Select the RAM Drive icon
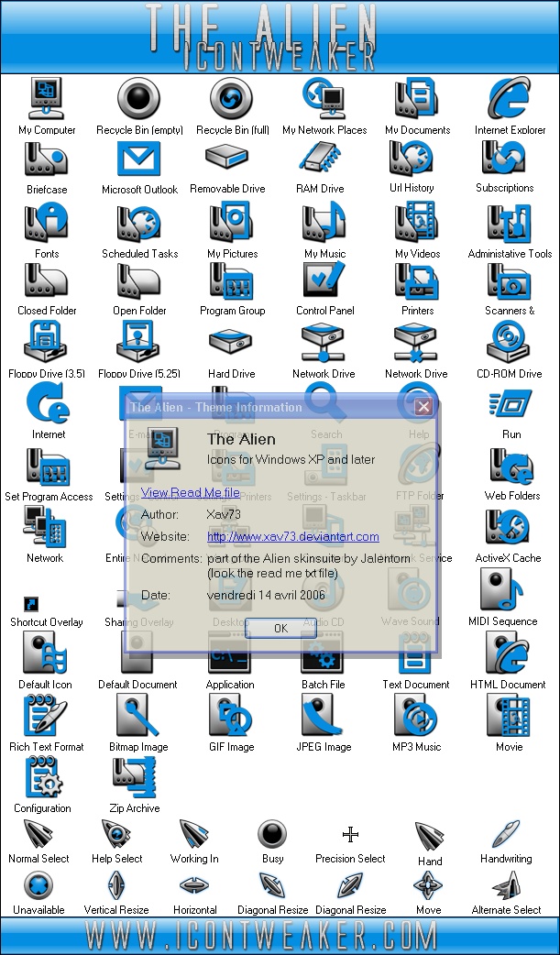This screenshot has width=560, height=955. pos(319,157)
